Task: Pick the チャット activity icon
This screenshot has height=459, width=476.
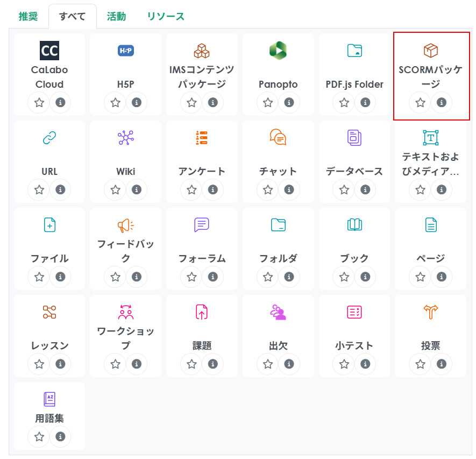Action: pyautogui.click(x=278, y=138)
